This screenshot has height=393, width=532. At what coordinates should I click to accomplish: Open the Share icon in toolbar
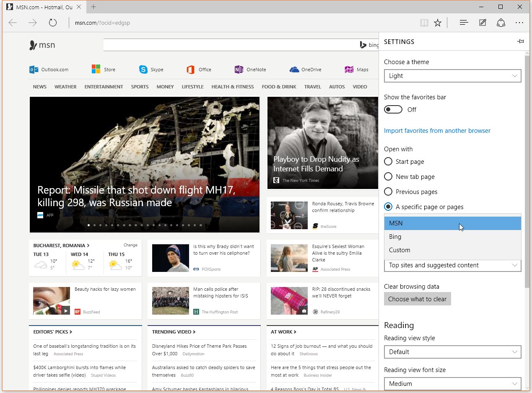coord(501,23)
